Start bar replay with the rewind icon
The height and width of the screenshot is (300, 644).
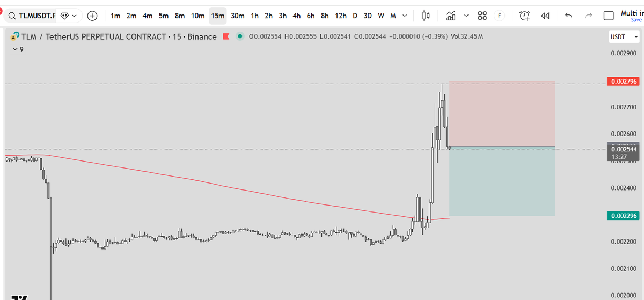click(545, 16)
